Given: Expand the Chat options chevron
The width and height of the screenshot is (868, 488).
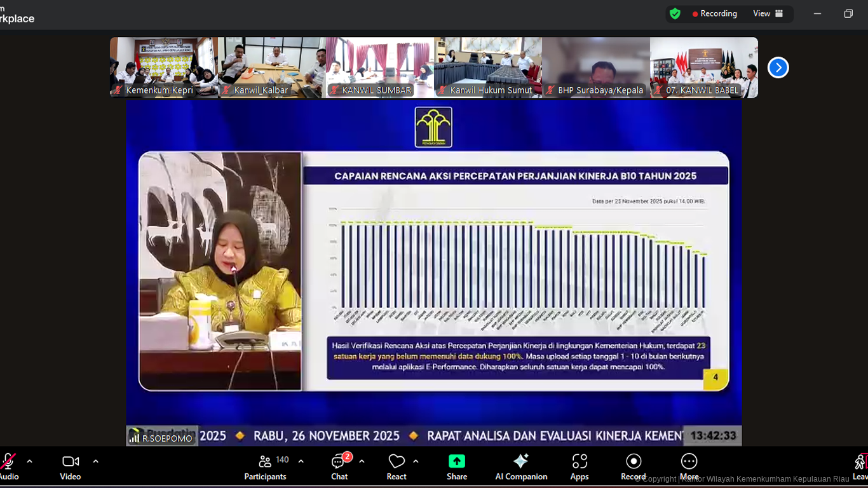Looking at the screenshot, I should pyautogui.click(x=362, y=461).
